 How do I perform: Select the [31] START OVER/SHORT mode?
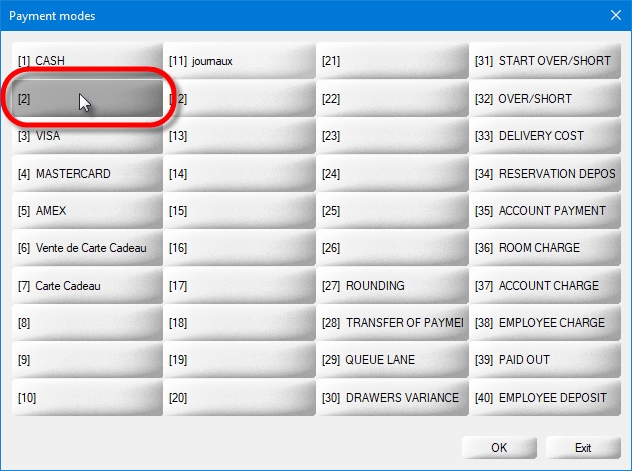click(544, 61)
